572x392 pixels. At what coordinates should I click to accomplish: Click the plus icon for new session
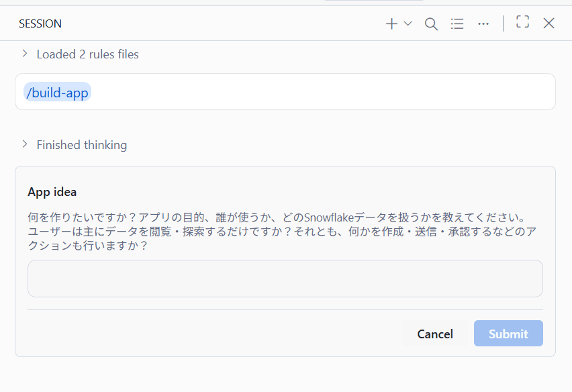click(x=391, y=23)
